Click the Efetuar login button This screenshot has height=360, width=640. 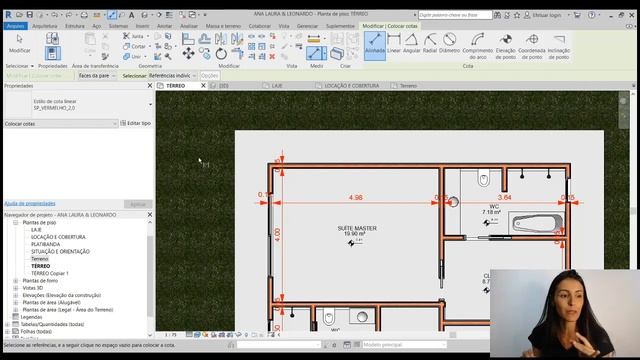pyautogui.click(x=543, y=15)
